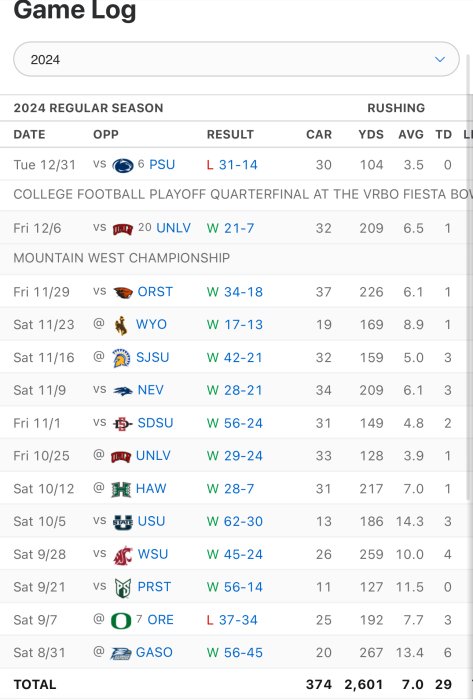The height and width of the screenshot is (700, 473).
Task: Click the Washington State Cougars logo
Action: (x=122, y=555)
